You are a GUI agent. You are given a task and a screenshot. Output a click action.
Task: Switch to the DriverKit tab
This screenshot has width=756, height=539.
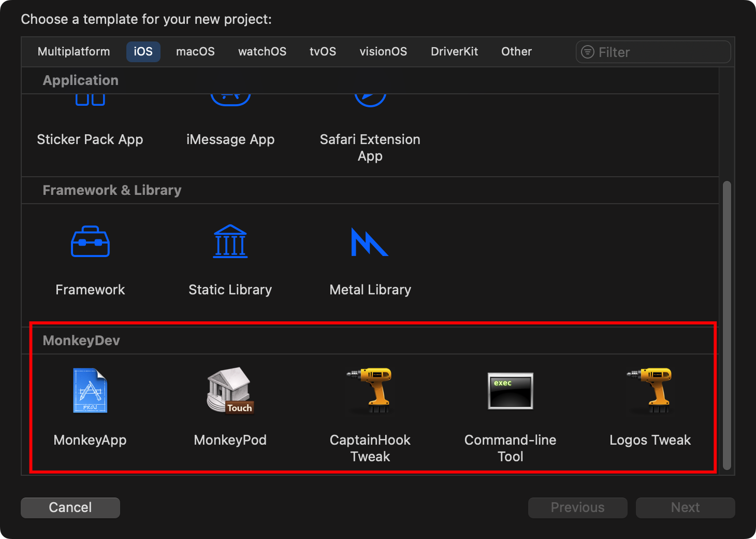(454, 52)
